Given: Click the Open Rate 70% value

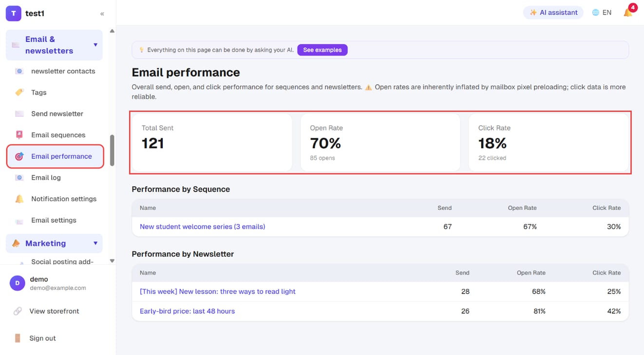Looking at the screenshot, I should 325,143.
